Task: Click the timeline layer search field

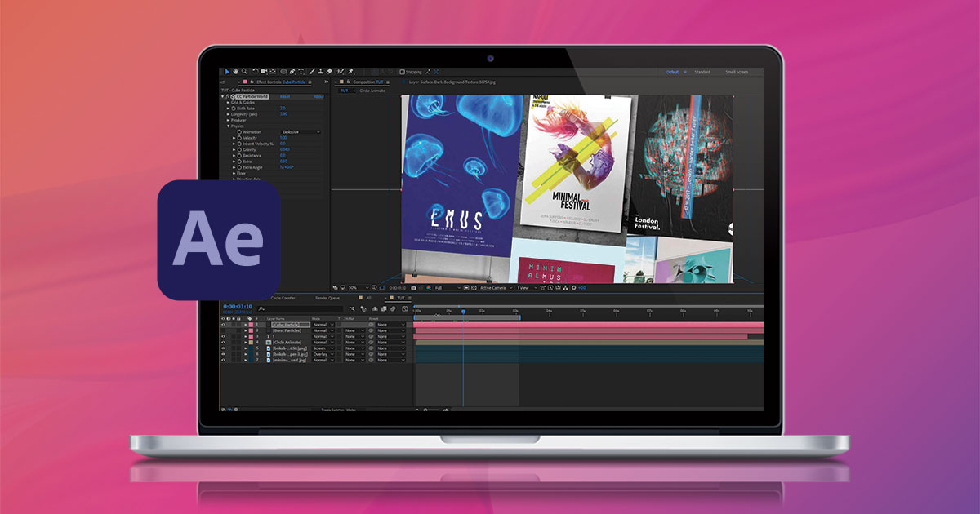Action: pyautogui.click(x=300, y=309)
